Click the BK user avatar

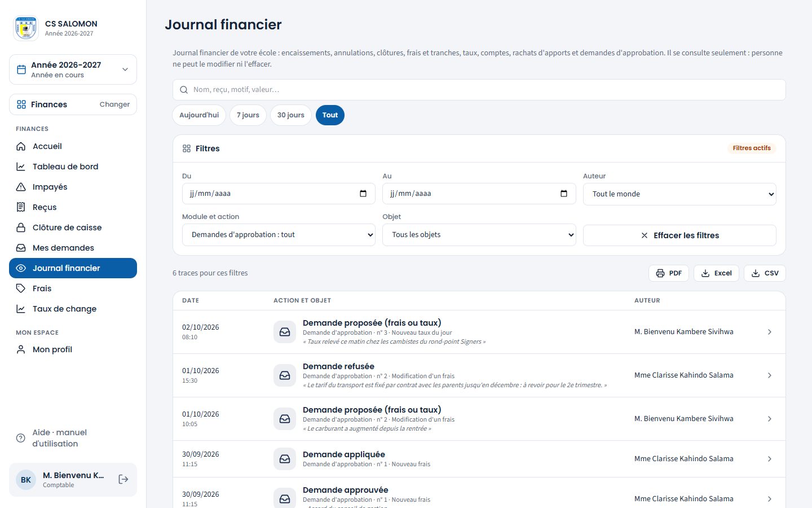26,480
